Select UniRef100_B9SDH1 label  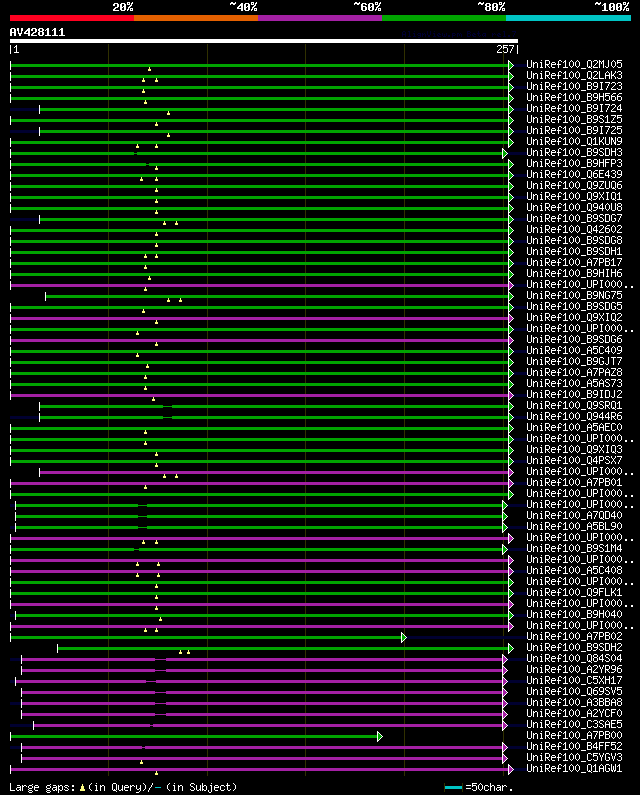point(574,251)
